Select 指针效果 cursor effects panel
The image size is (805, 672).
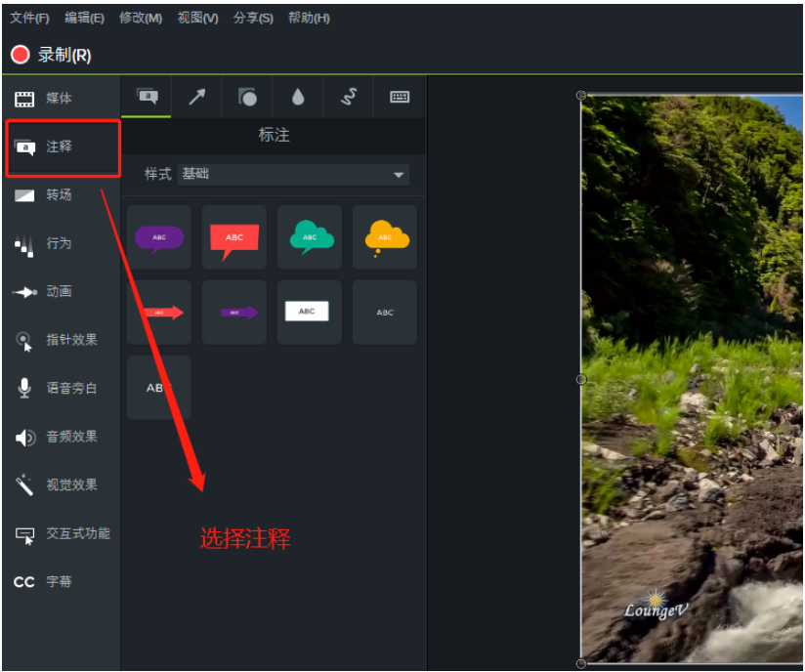click(61, 340)
